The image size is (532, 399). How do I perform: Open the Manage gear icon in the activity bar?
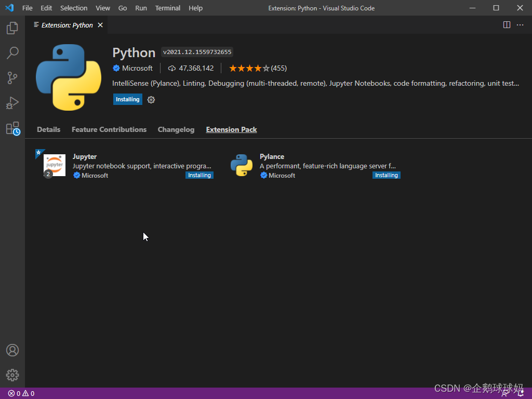pyautogui.click(x=12, y=375)
